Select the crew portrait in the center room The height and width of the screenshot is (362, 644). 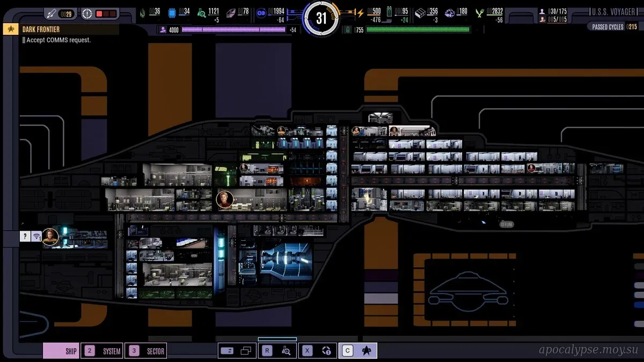[225, 200]
